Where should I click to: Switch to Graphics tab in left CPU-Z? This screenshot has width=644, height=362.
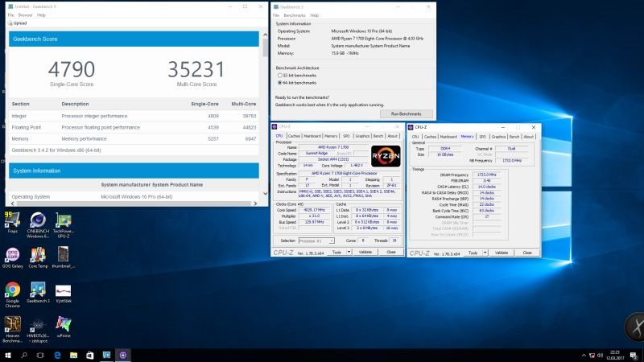click(362, 136)
